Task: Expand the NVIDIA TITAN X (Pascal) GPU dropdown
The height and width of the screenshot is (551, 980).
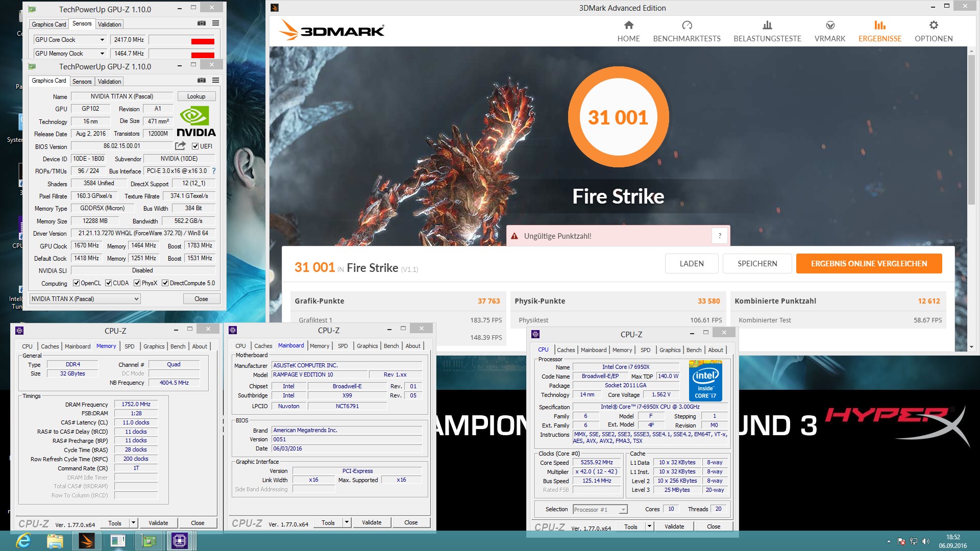Action: pos(136,299)
